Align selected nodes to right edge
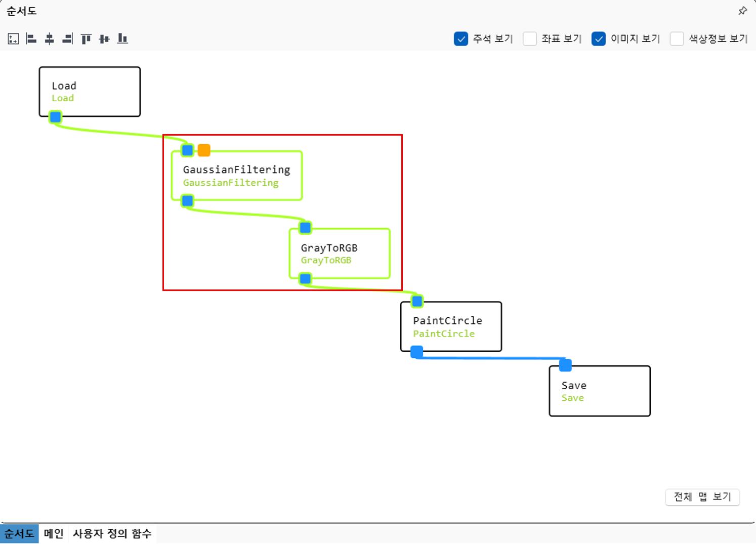Image resolution: width=756 pixels, height=544 pixels. (x=67, y=38)
